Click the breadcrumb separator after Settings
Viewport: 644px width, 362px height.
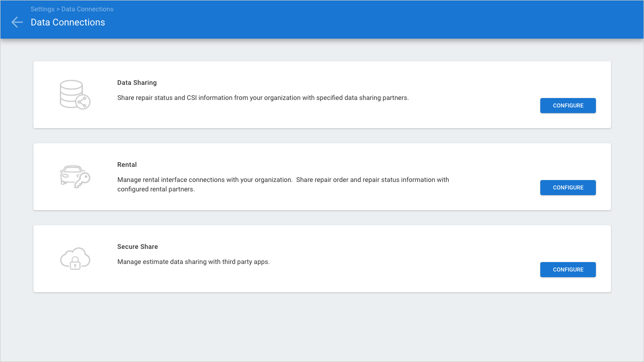coord(58,9)
